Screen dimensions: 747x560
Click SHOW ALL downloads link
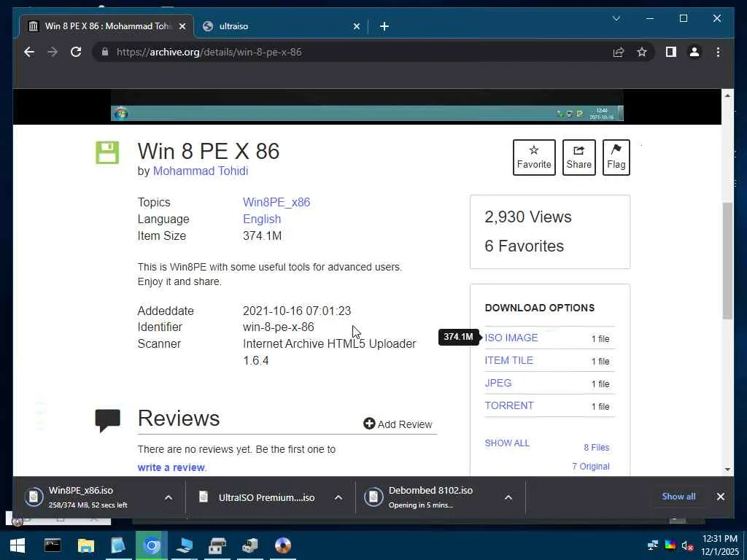[507, 443]
